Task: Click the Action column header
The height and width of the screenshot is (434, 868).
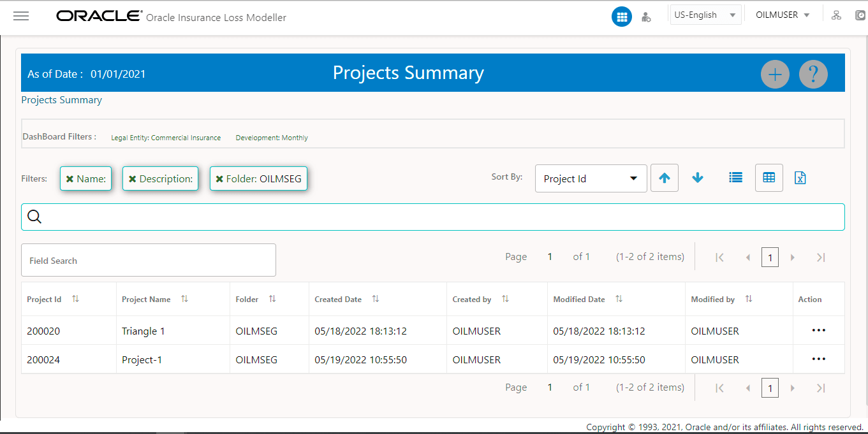Action: click(x=810, y=300)
